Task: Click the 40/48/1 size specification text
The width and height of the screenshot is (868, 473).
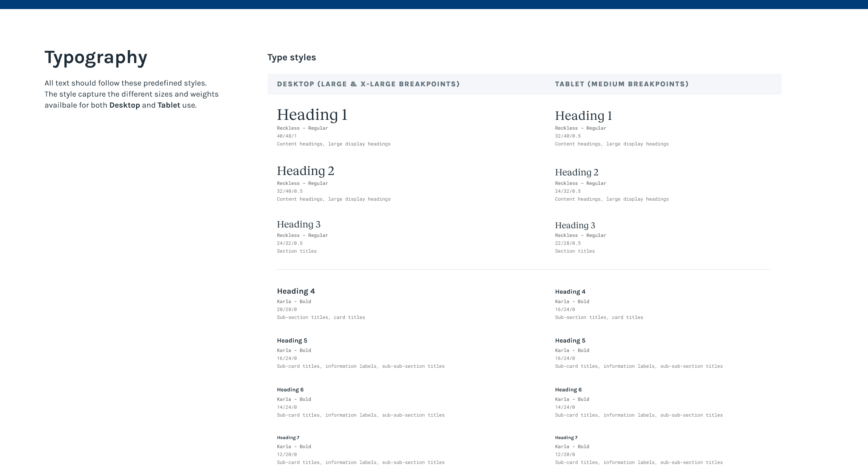Action: tap(287, 136)
